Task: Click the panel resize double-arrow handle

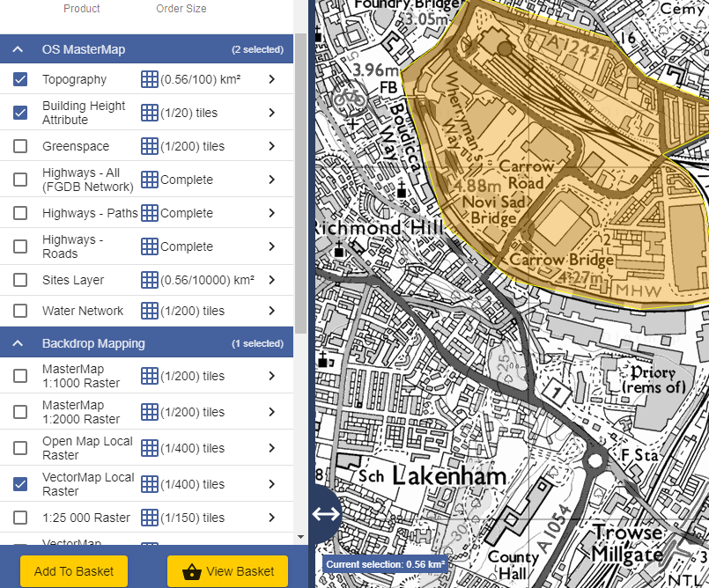Action: pyautogui.click(x=326, y=514)
